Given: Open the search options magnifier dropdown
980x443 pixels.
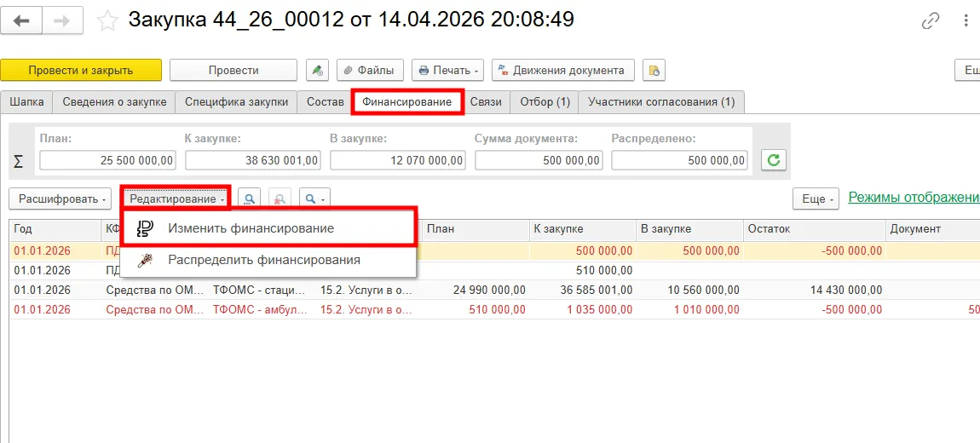Looking at the screenshot, I should pyautogui.click(x=314, y=199).
